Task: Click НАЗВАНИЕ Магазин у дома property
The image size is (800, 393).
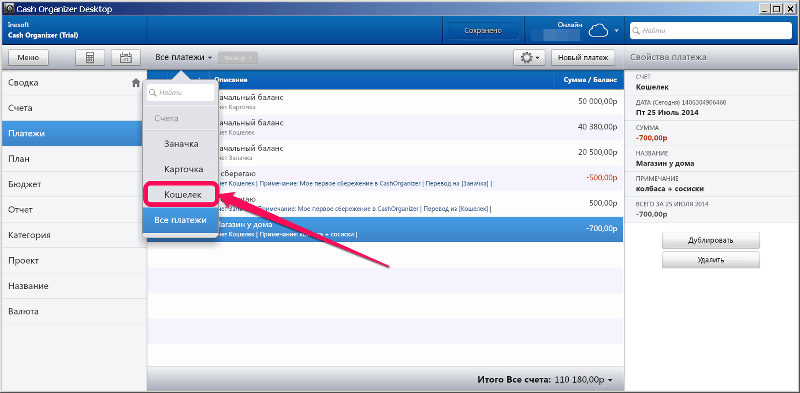Action: 712,159
